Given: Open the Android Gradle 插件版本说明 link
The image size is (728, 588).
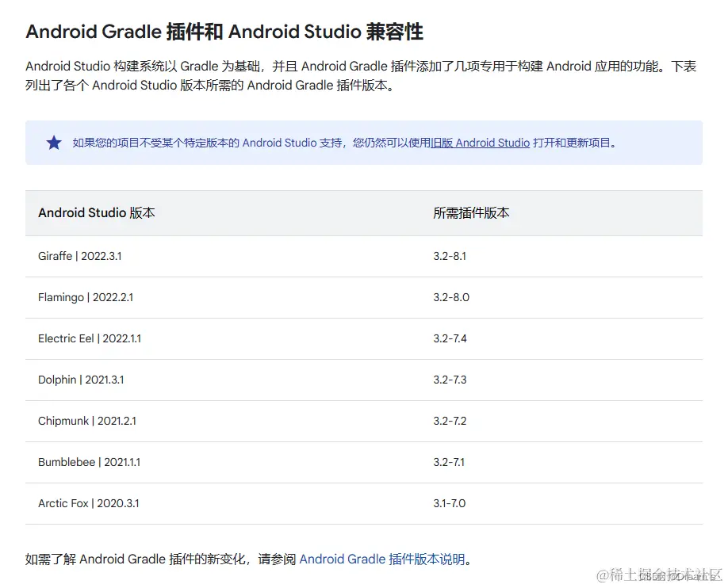Looking at the screenshot, I should (x=381, y=559).
